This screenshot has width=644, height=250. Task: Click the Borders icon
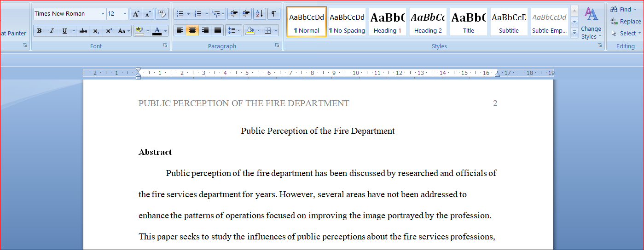coord(268,31)
